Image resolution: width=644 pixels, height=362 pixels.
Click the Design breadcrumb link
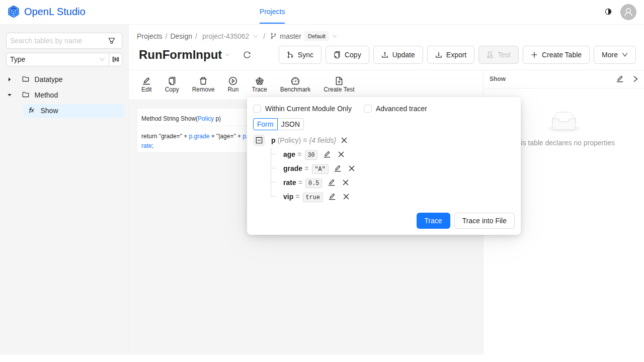pos(181,36)
